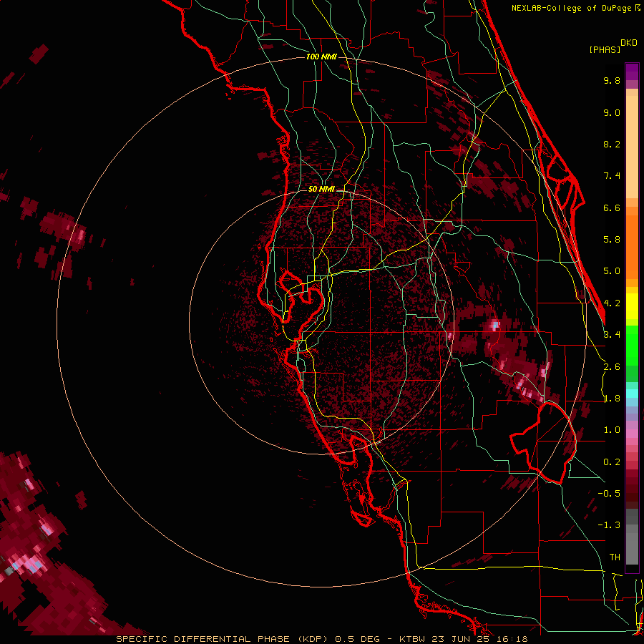The image size is (644, 644).
Task: Click the 7.4 scale label
Action: click(x=612, y=176)
